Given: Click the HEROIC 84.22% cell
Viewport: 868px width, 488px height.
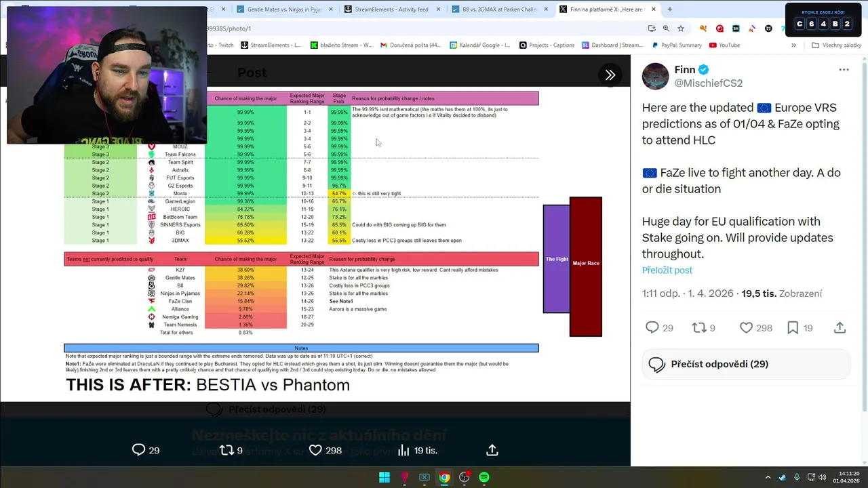Looking at the screenshot, I should (245, 209).
